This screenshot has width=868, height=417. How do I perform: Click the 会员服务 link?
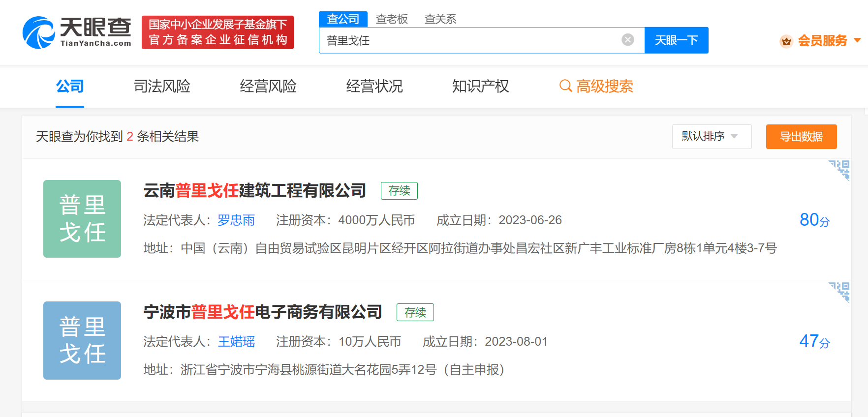coord(822,40)
